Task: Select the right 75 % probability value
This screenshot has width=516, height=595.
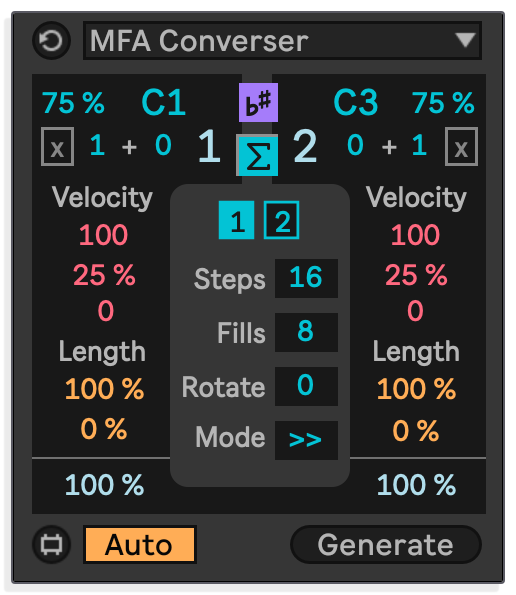Action: pos(443,103)
